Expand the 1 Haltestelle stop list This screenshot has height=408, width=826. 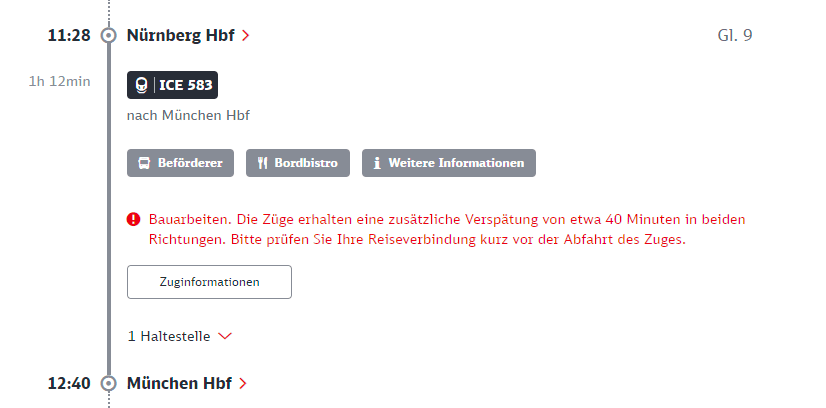pyautogui.click(x=180, y=336)
